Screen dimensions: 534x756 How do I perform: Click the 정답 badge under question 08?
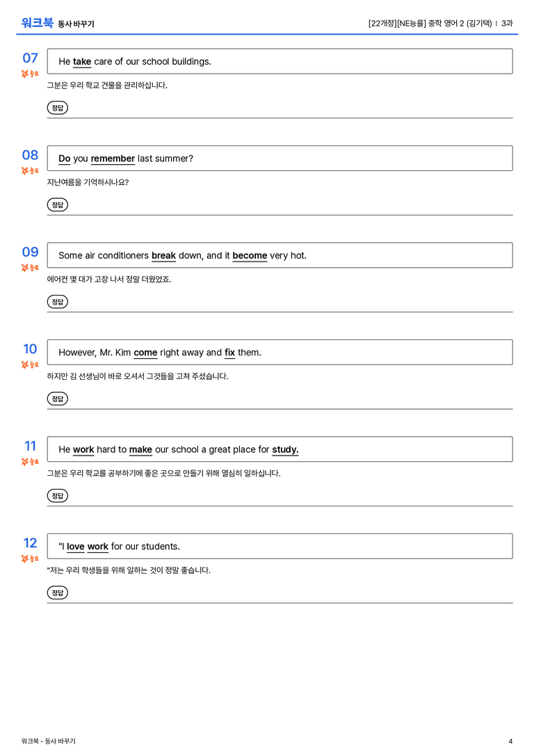pyautogui.click(x=57, y=204)
